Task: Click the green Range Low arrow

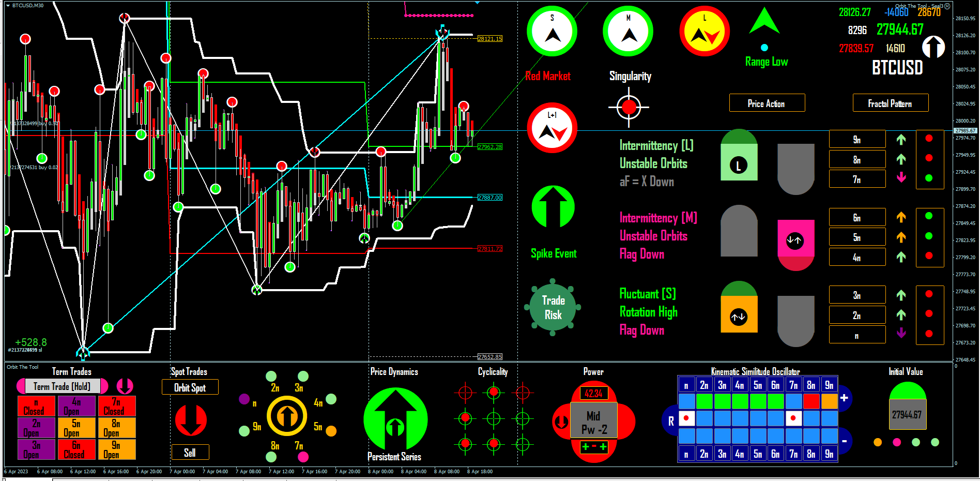Action: (x=764, y=22)
